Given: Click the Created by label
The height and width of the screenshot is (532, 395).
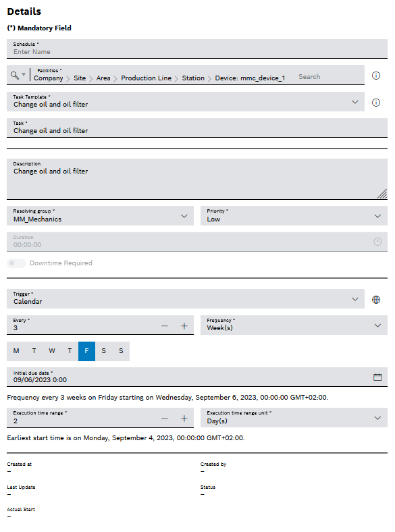Looking at the screenshot, I should 213,464.
